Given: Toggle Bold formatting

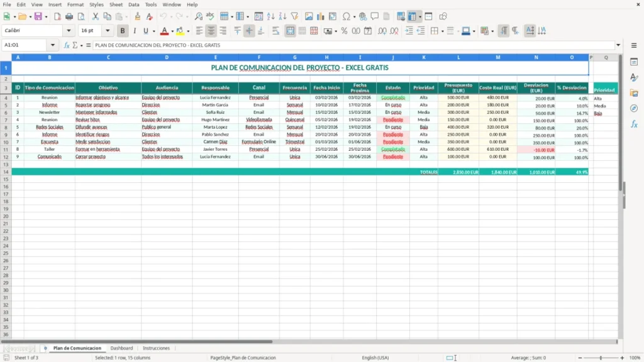Looking at the screenshot, I should click(x=123, y=31).
